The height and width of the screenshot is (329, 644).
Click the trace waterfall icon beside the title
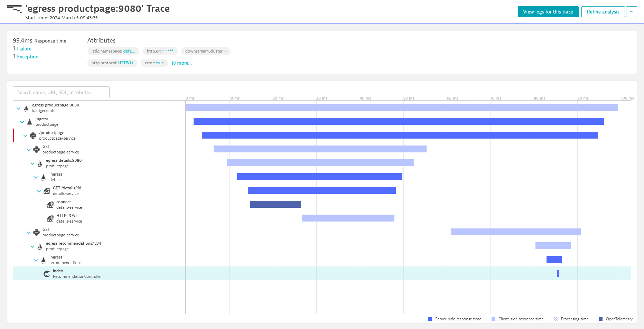point(14,9)
